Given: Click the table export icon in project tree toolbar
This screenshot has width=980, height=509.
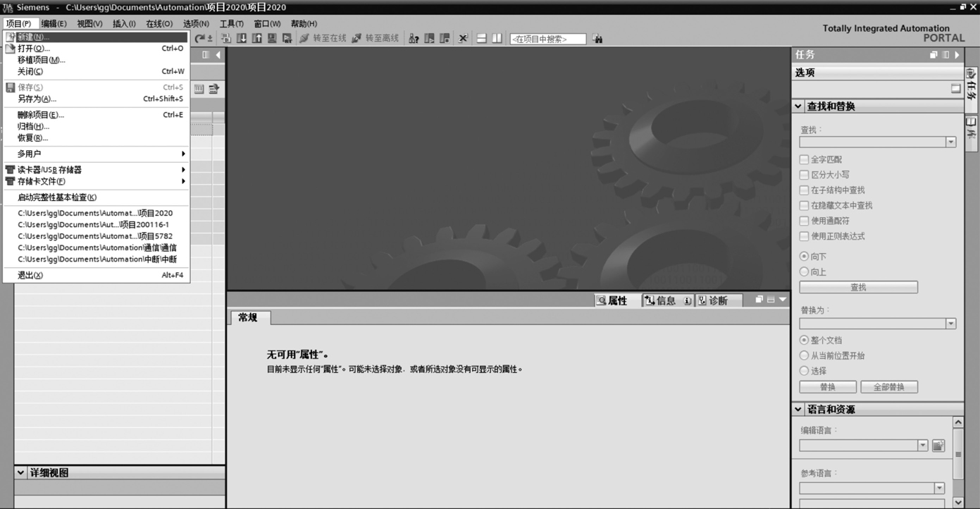Looking at the screenshot, I should [x=213, y=89].
